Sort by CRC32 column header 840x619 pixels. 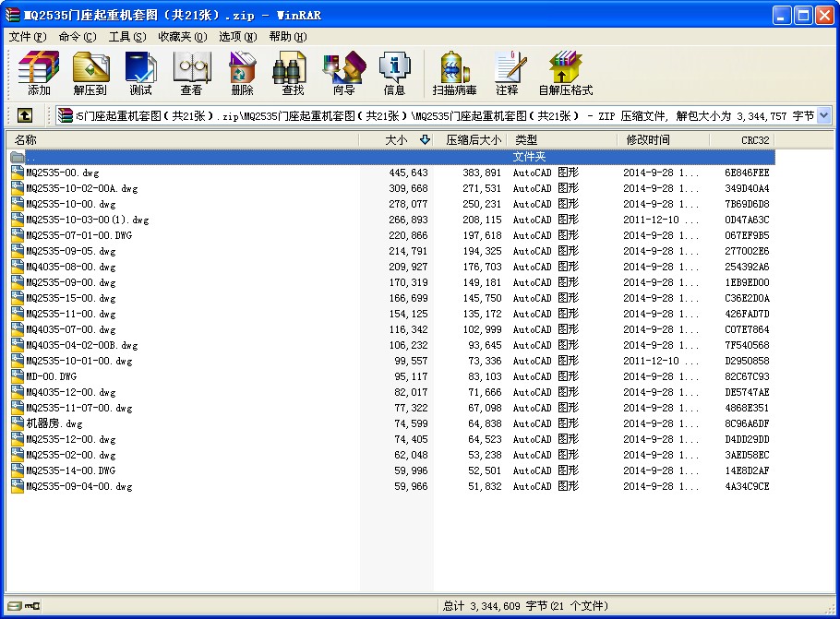pyautogui.click(x=742, y=139)
